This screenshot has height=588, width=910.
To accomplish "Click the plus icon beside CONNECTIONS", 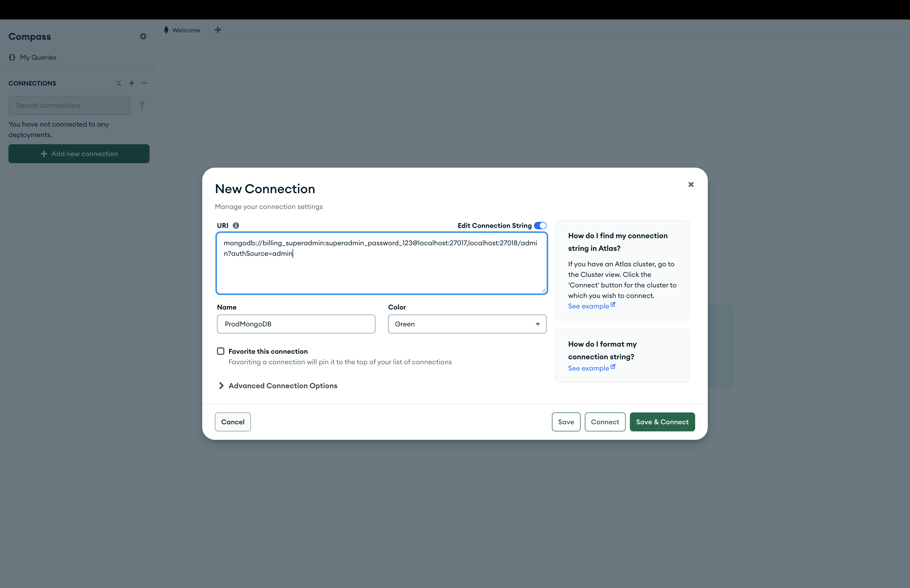I will pos(131,83).
